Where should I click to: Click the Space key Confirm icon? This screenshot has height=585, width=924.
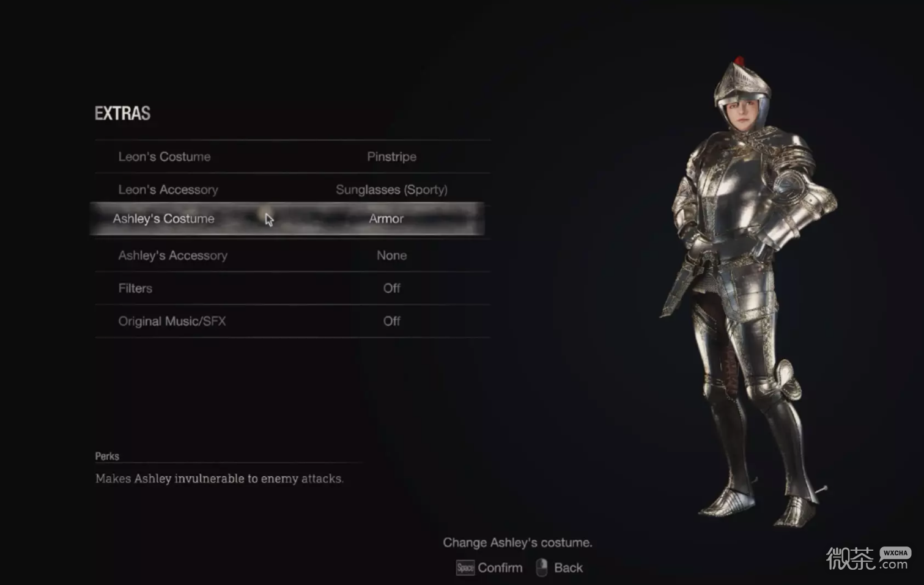pos(465,568)
